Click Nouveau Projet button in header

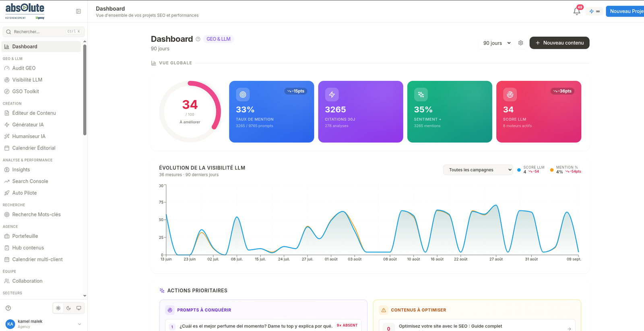point(625,11)
